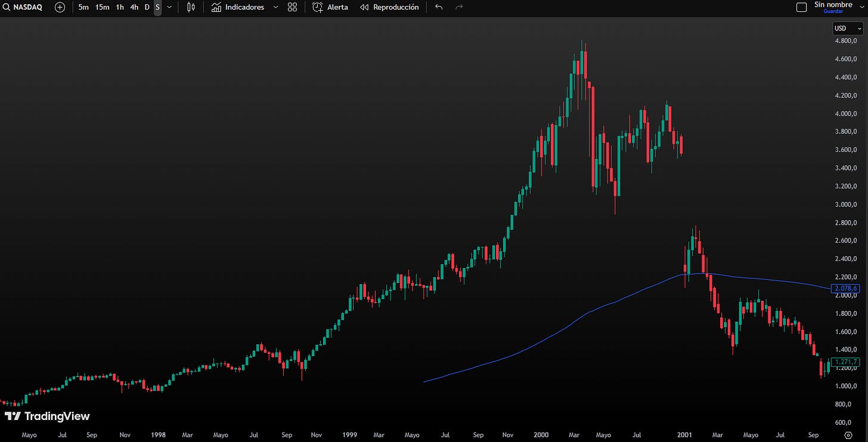Click the 3.000,0 price scale label
This screenshot has height=442, width=868.
coord(846,204)
